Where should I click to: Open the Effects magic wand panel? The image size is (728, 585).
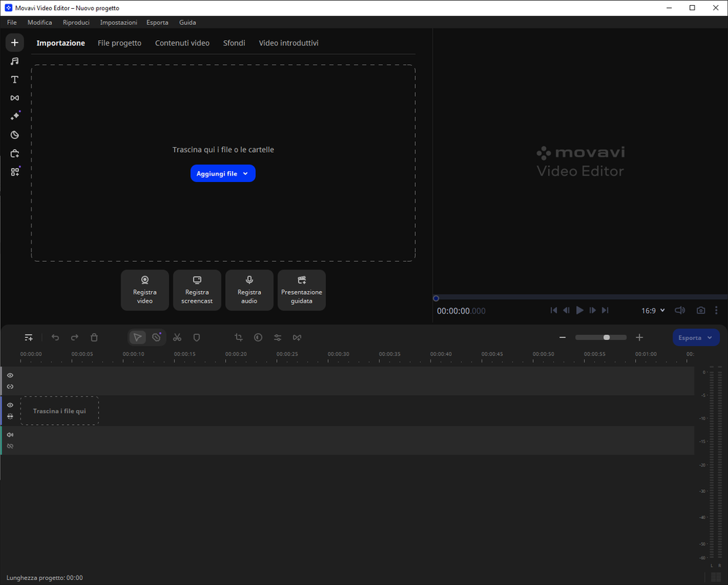15,116
